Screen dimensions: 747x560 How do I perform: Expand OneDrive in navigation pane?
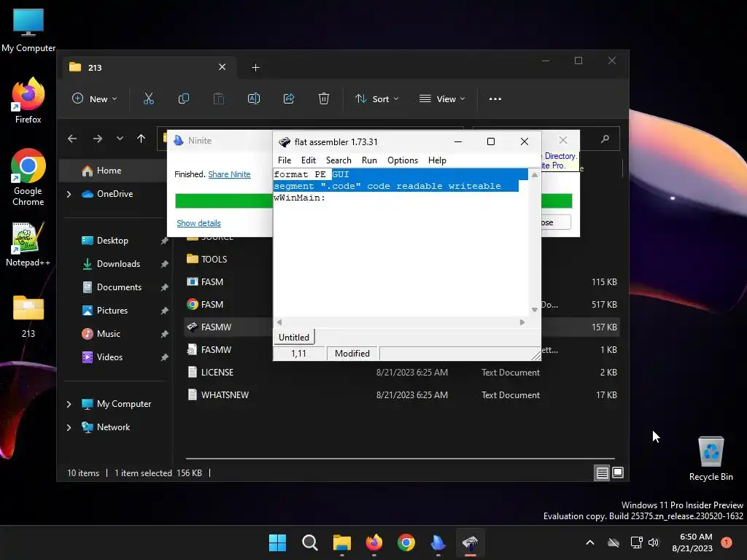(69, 194)
